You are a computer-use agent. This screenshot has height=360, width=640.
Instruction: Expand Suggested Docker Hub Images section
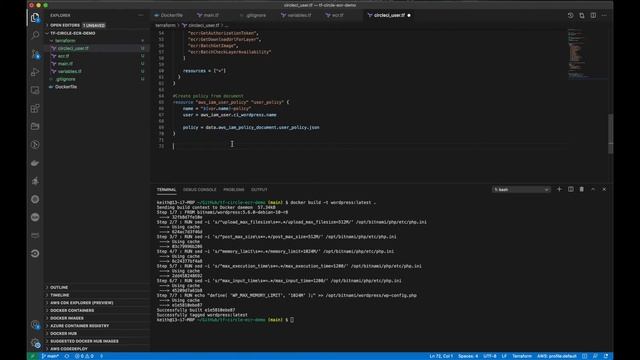pos(97,341)
